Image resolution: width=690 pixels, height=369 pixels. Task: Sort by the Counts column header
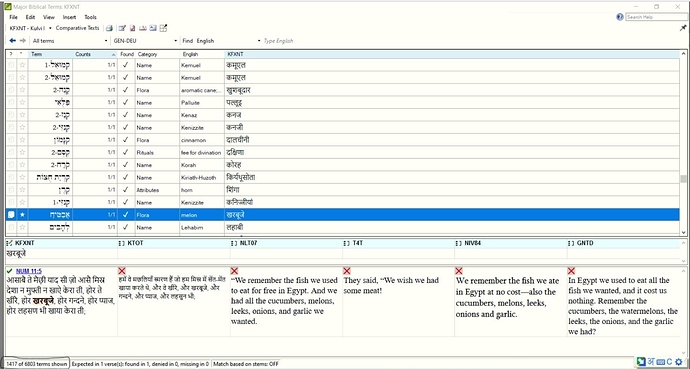tap(95, 54)
